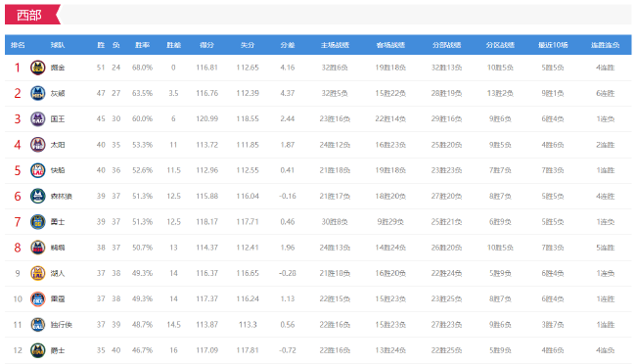Click the 太阳 team logo
This screenshot has width=636, height=364.
(x=38, y=145)
